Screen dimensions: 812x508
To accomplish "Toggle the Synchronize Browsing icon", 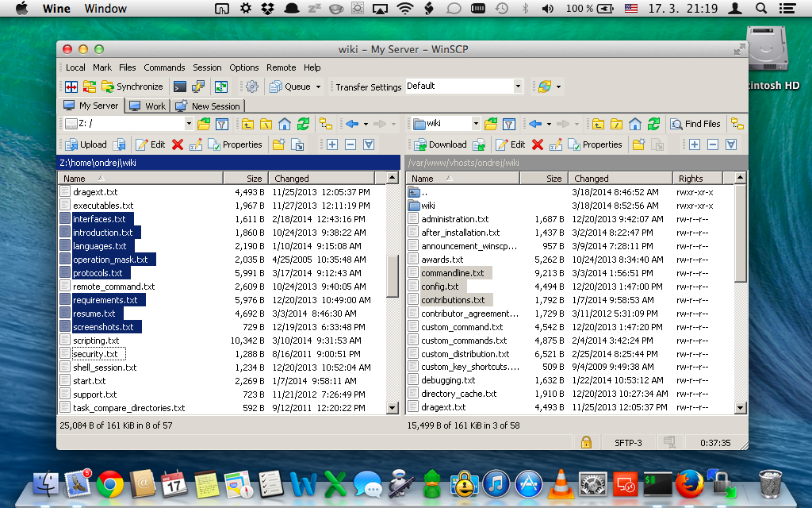I will [x=220, y=87].
